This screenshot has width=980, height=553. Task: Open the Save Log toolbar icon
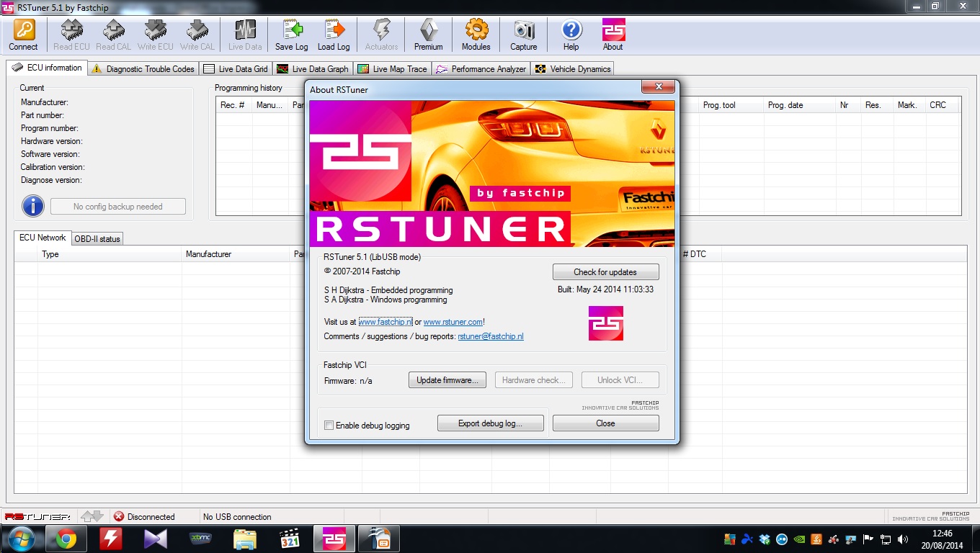click(291, 30)
